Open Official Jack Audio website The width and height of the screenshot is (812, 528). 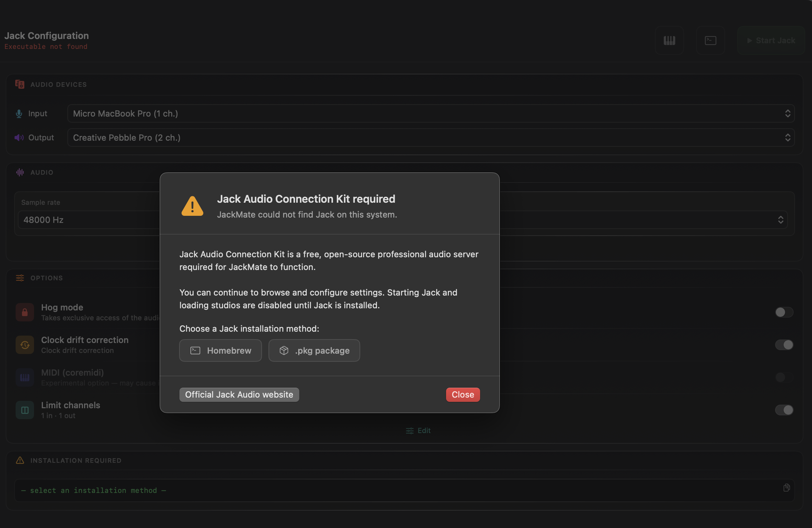239,395
